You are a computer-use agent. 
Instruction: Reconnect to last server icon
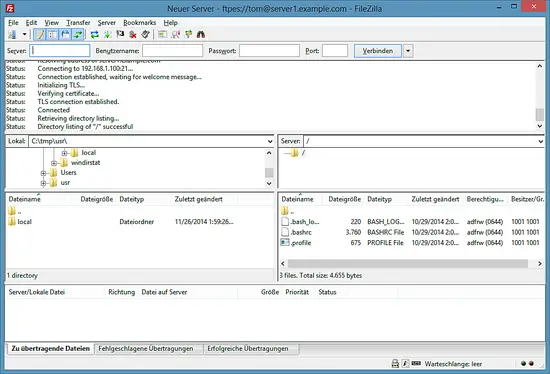pos(145,34)
